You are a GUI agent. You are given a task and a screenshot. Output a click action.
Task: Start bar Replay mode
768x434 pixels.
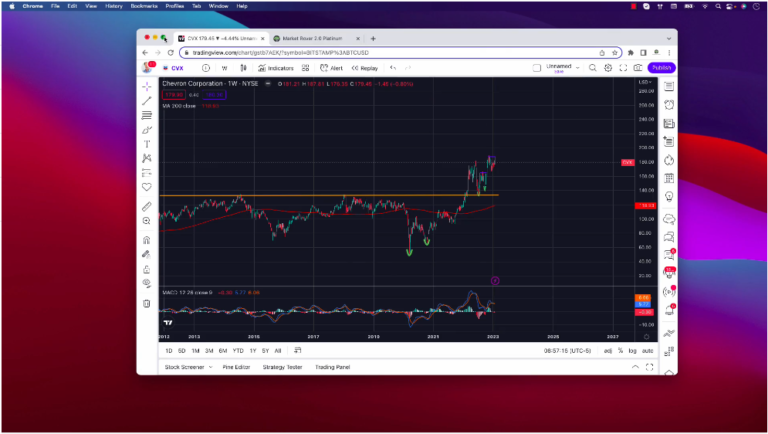click(x=365, y=68)
